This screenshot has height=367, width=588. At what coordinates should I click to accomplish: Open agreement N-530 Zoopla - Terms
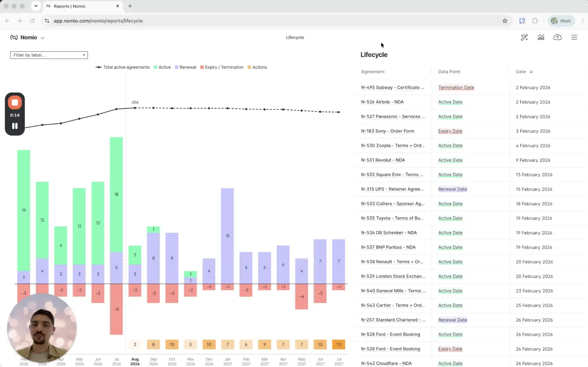(x=393, y=146)
